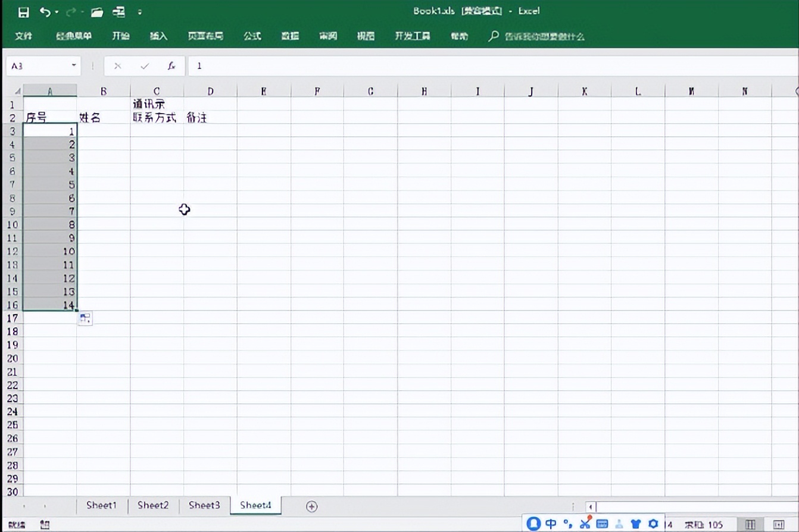Click the cell containing 序号
This screenshot has height=532, width=799.
point(50,117)
